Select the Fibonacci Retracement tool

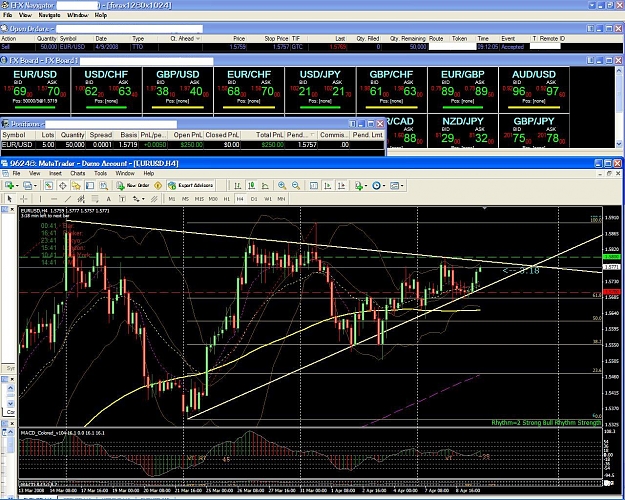pyautogui.click(x=95, y=199)
